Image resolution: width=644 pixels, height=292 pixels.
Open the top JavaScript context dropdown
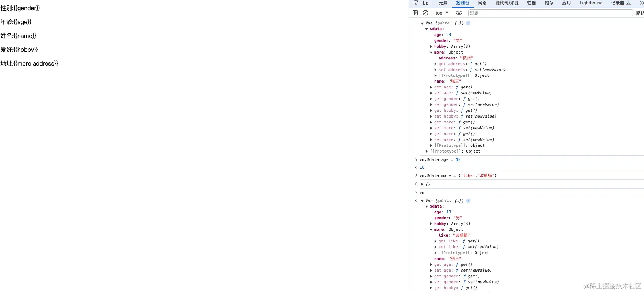tap(442, 13)
